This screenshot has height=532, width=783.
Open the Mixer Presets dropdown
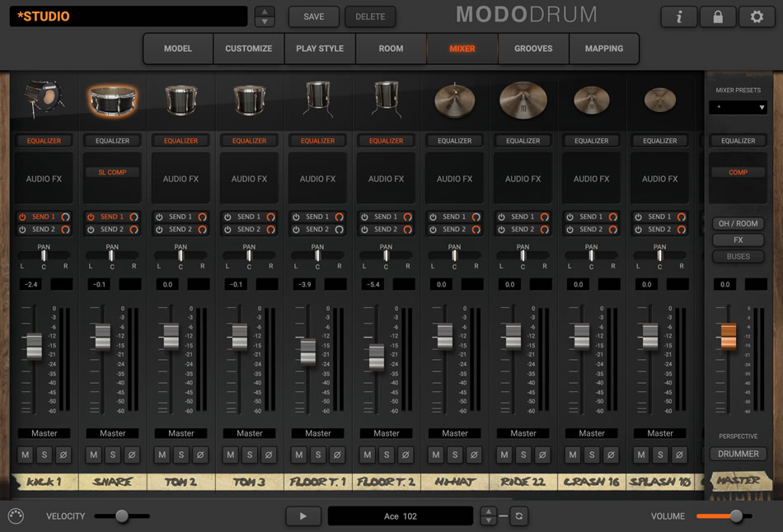738,108
